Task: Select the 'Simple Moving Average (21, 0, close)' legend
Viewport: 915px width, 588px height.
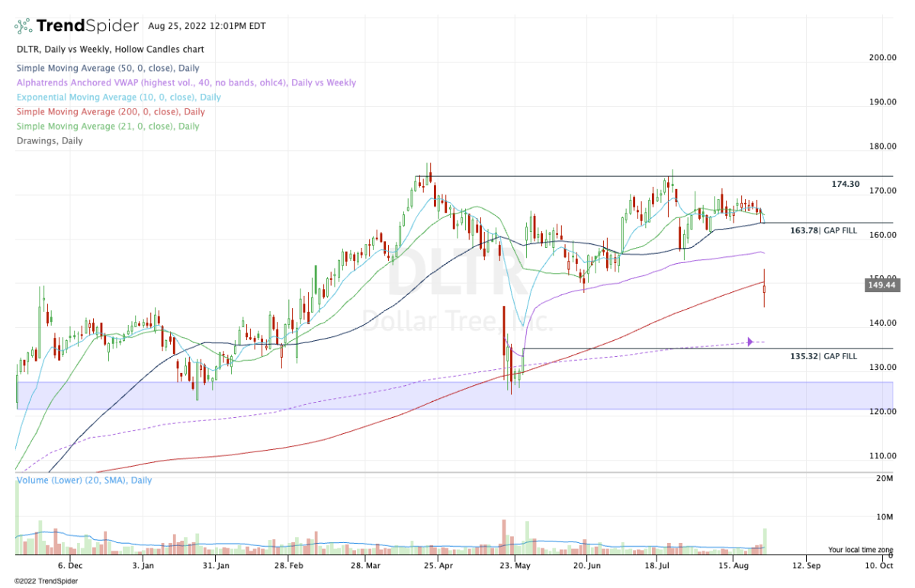Action: pyautogui.click(x=108, y=126)
